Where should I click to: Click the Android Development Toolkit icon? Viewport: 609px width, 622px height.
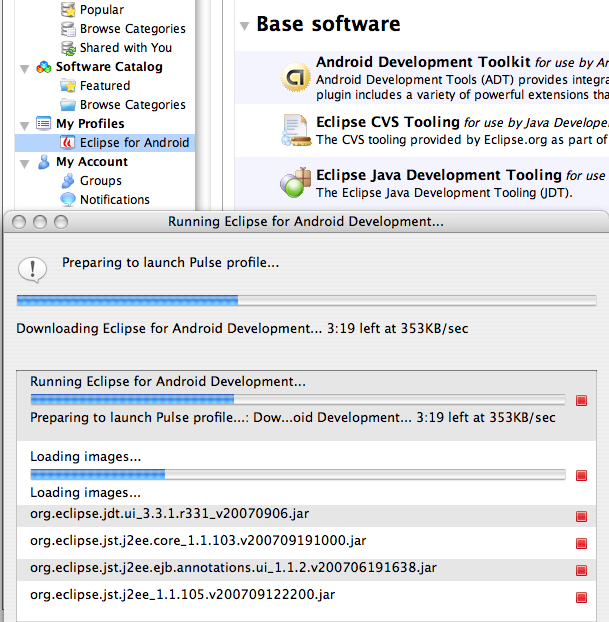point(296,77)
